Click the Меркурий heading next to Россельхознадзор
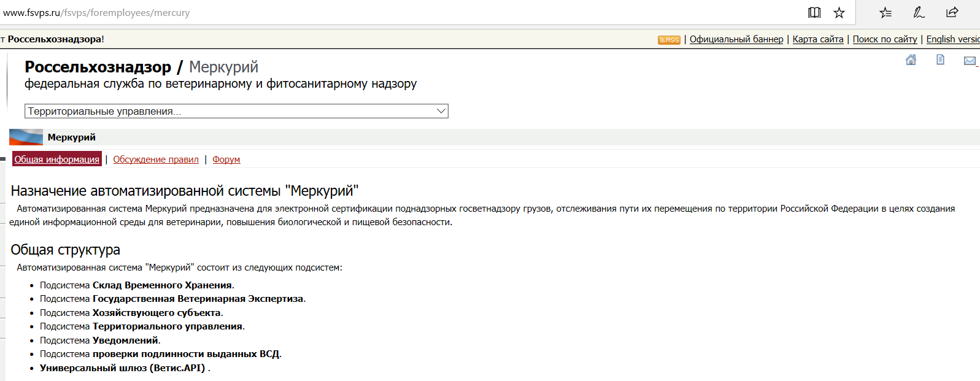Image resolution: width=980 pixels, height=381 pixels. coord(223,67)
